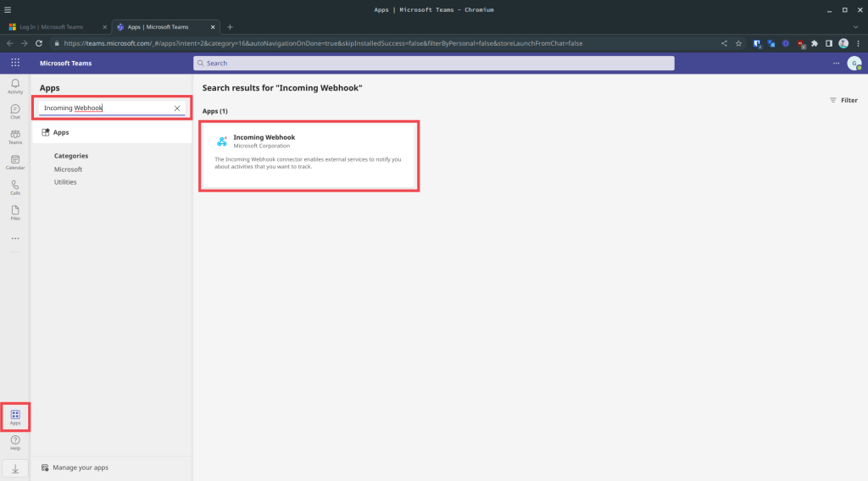
Task: Open the Help sidebar icon
Action: pyautogui.click(x=15, y=442)
